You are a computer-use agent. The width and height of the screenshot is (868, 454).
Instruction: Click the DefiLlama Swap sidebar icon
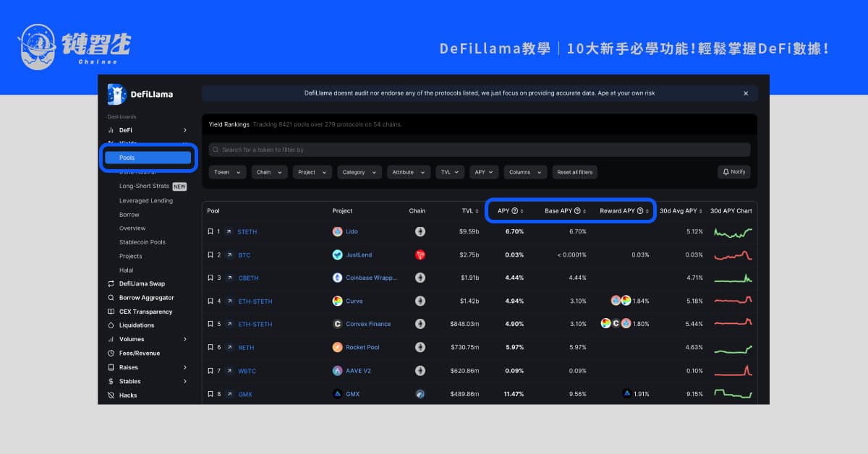point(111,284)
